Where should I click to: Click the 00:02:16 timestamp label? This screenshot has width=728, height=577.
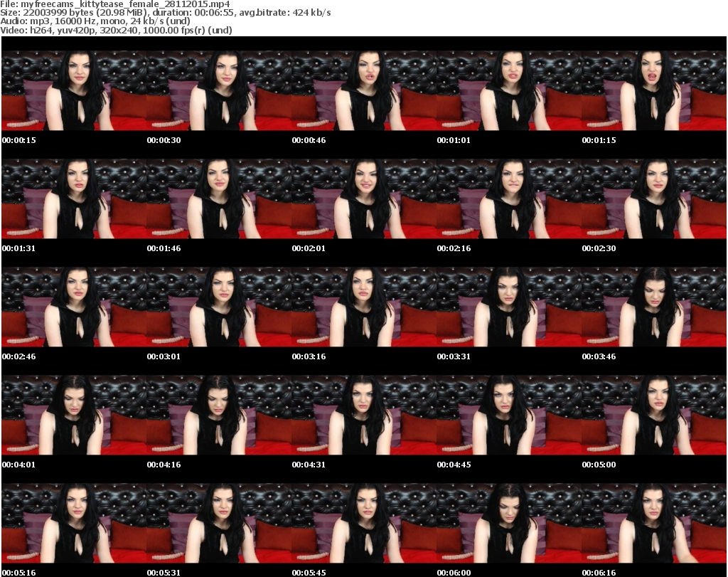pyautogui.click(x=454, y=248)
